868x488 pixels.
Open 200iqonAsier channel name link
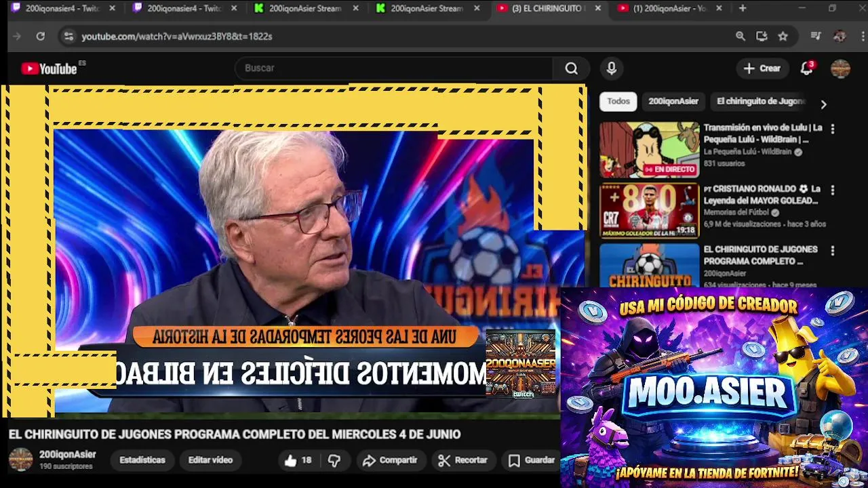click(x=68, y=455)
